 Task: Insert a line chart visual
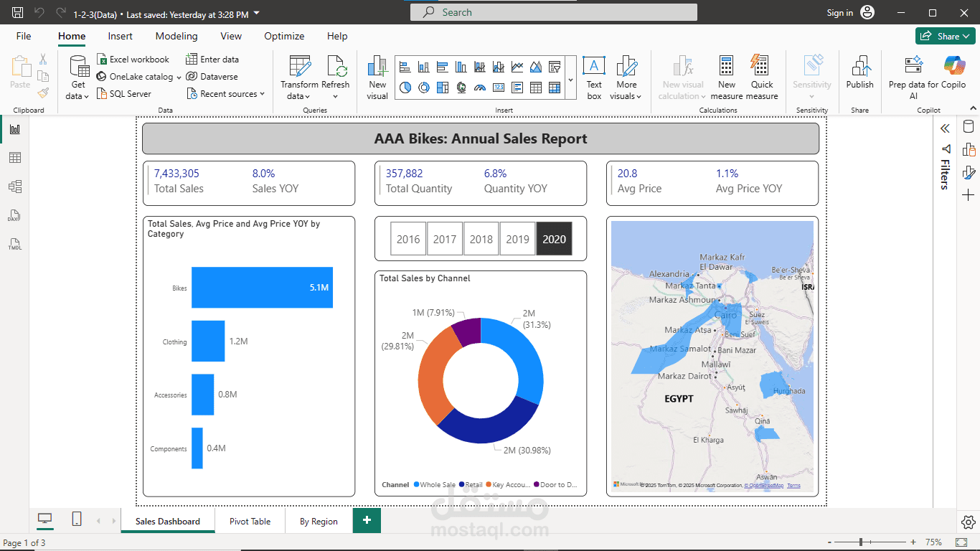517,67
